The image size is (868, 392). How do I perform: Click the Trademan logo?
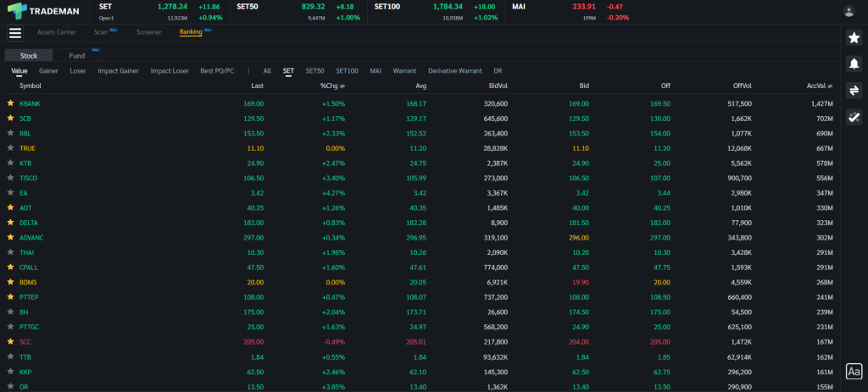point(43,10)
